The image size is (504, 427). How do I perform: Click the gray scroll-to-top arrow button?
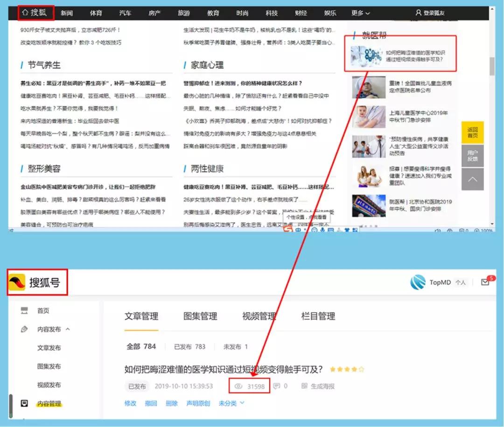click(x=472, y=179)
